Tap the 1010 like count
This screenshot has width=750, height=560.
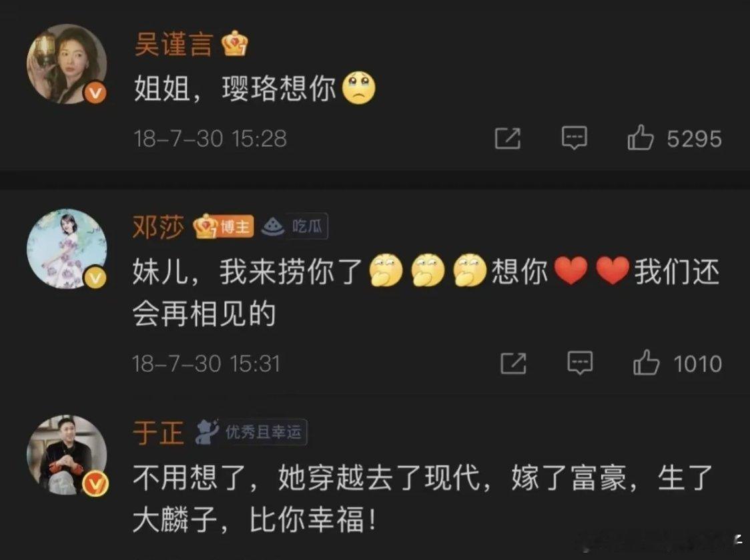[x=698, y=364]
